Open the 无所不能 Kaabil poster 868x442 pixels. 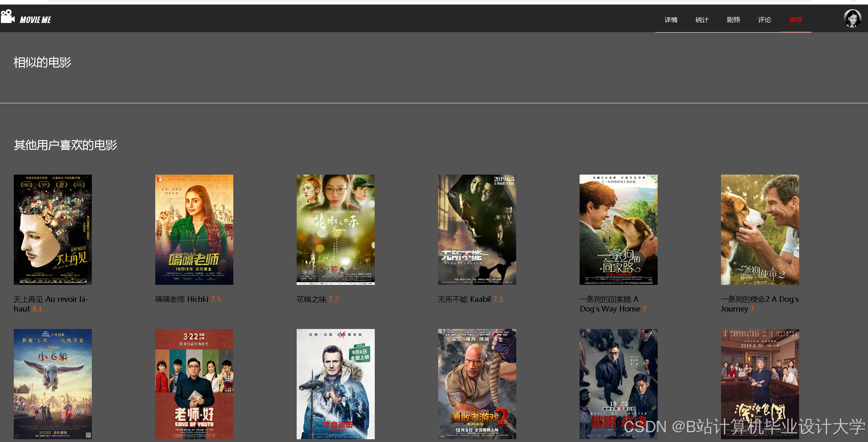(x=477, y=230)
